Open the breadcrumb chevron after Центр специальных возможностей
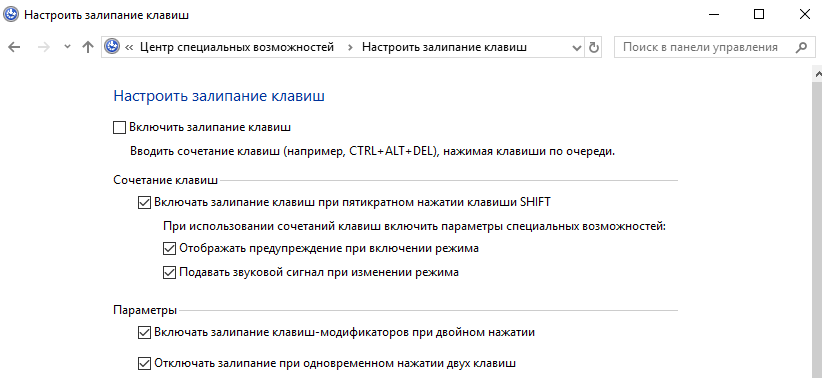The height and width of the screenshot is (378, 822). (x=350, y=48)
